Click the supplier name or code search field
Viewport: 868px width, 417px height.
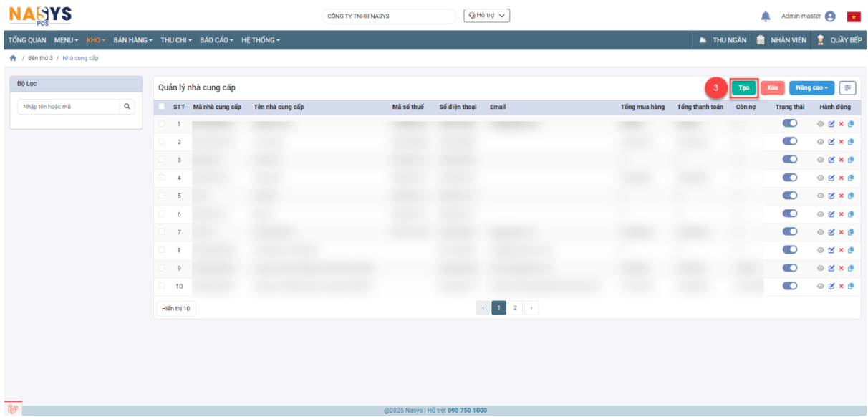69,107
